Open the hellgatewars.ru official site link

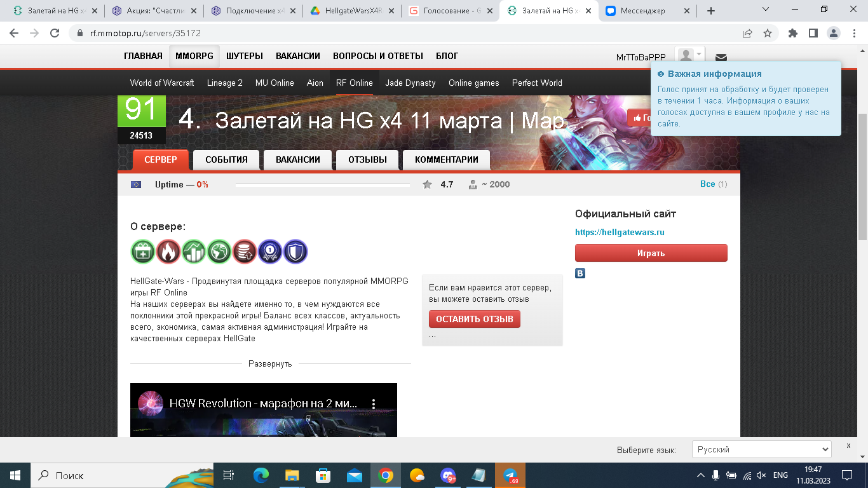[x=620, y=233]
